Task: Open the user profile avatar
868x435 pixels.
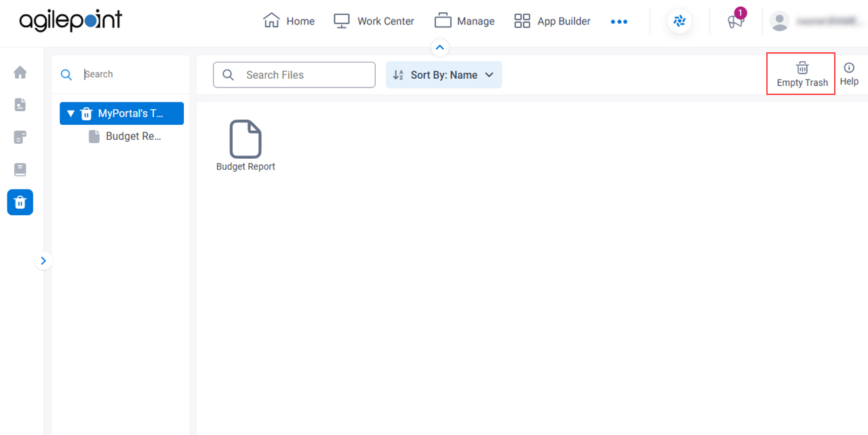Action: (x=780, y=22)
